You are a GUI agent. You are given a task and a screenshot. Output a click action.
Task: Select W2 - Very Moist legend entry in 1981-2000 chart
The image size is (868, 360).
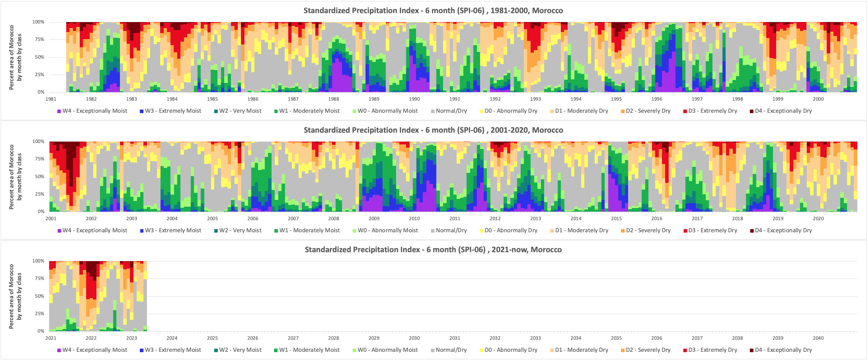pyautogui.click(x=238, y=111)
